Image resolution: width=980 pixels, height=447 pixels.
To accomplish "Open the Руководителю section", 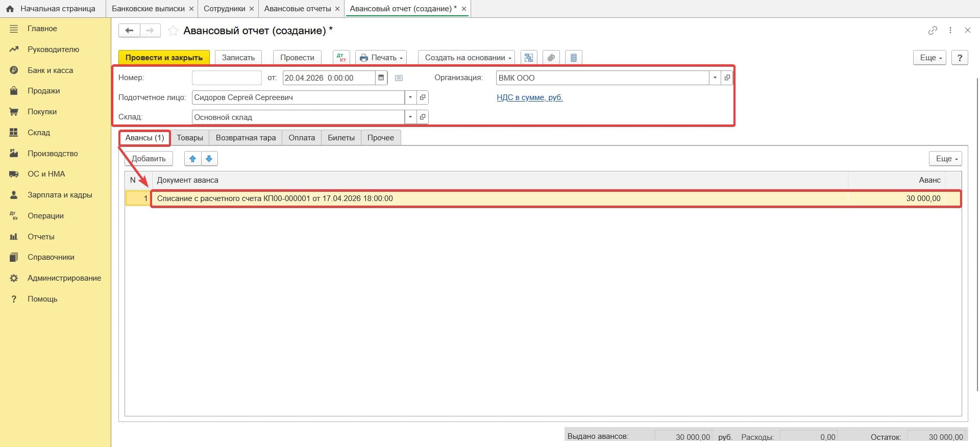I will (53, 49).
